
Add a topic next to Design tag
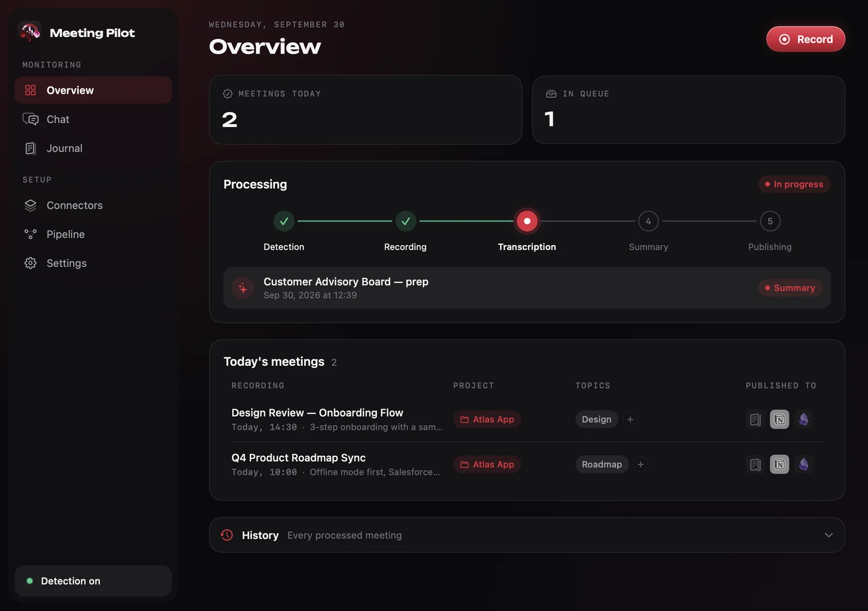pos(630,419)
